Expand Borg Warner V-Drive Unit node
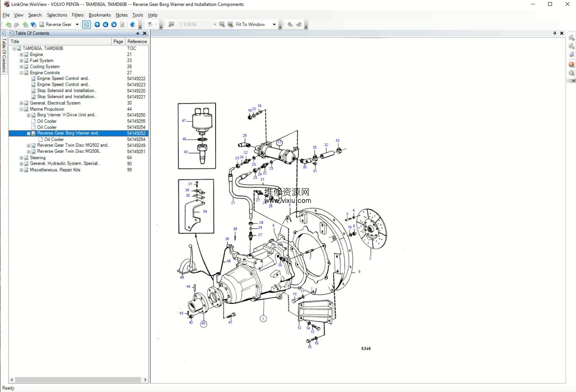576x392 pixels. 28,115
